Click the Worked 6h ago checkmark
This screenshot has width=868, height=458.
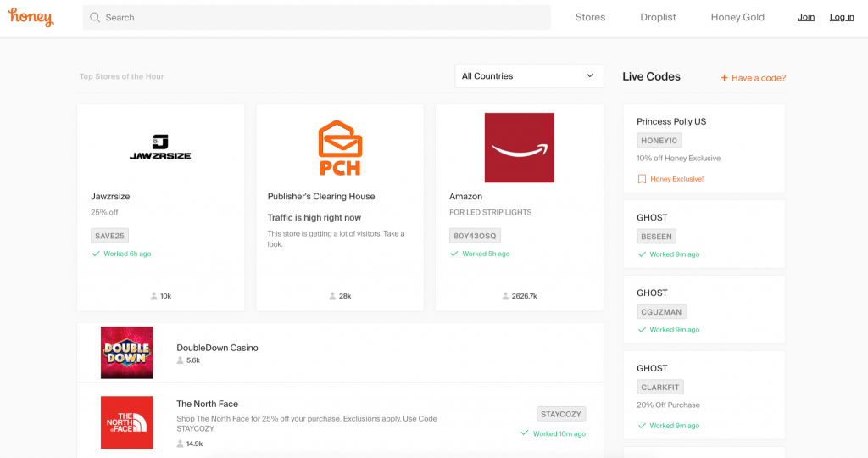(96, 254)
